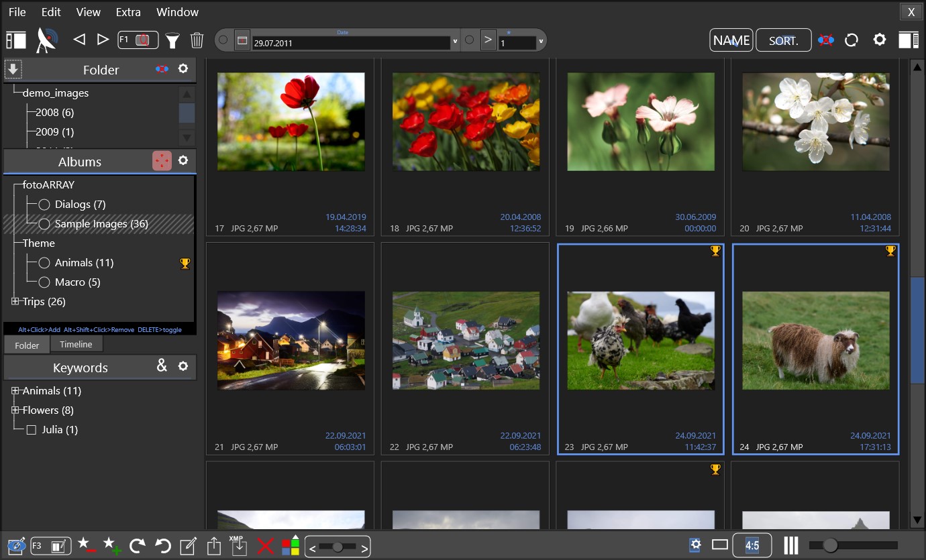926x560 pixels.
Task: Open Keywords panel settings gear
Action: click(x=183, y=366)
